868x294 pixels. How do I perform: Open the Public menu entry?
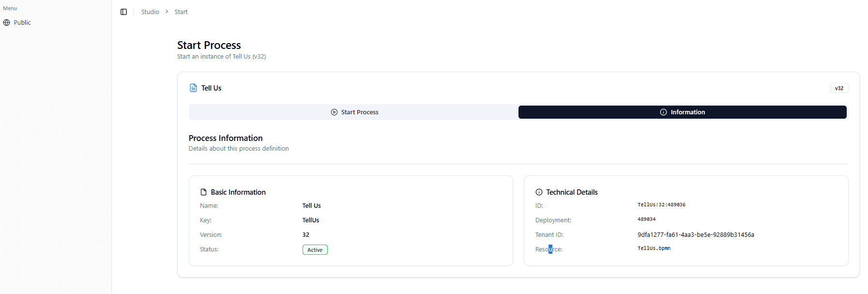click(21, 22)
